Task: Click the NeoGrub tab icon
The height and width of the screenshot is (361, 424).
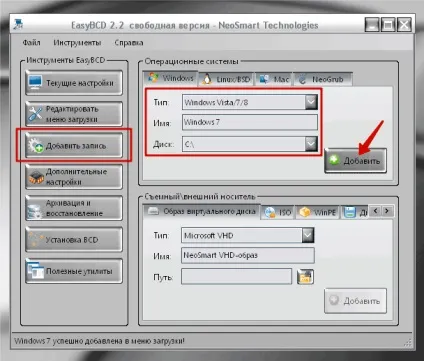Action: coord(303,79)
